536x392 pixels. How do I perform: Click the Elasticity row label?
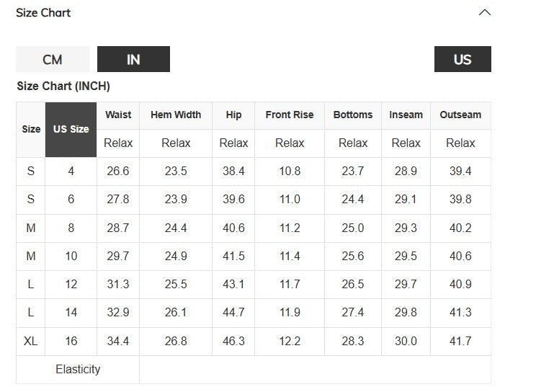(78, 369)
